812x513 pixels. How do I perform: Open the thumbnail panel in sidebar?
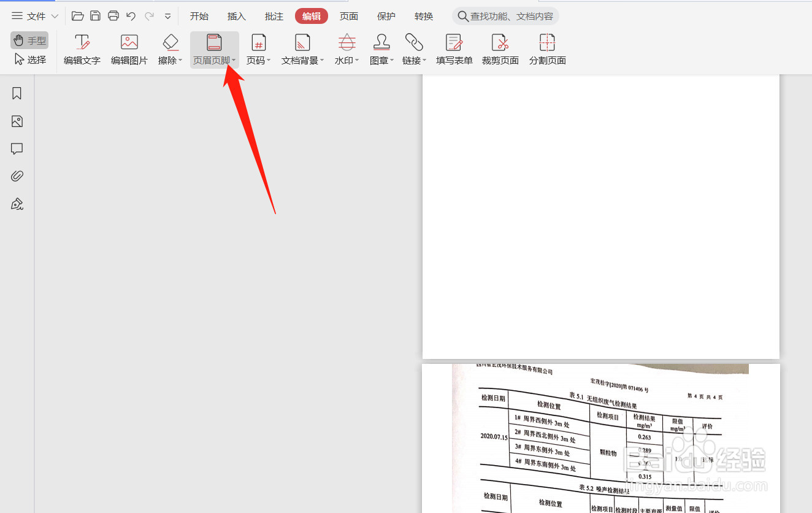pyautogui.click(x=17, y=121)
